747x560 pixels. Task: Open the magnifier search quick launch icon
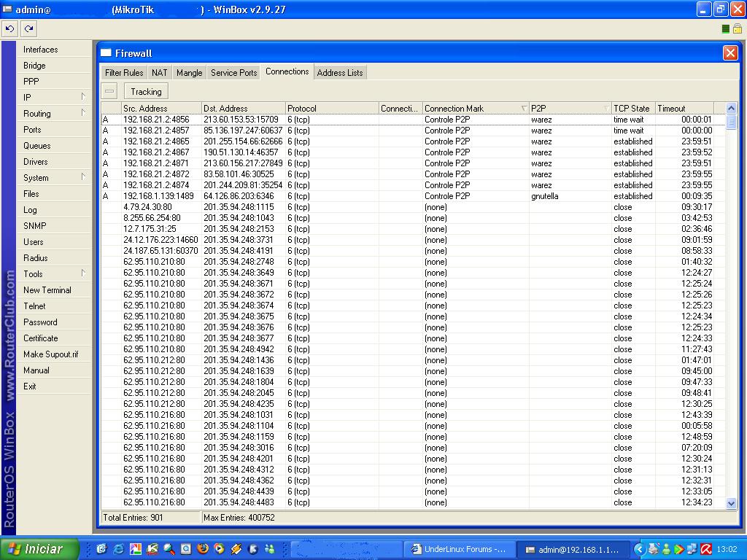(x=169, y=549)
